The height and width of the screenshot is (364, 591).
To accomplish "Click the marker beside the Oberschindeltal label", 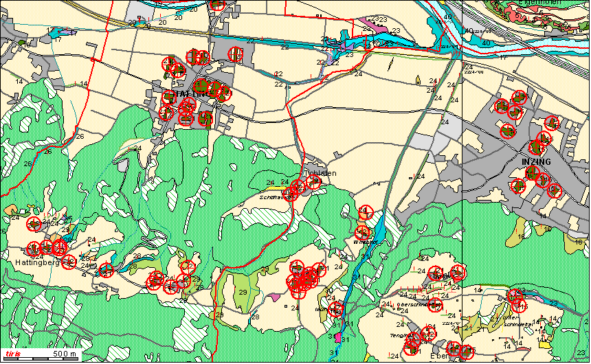I will 434,304.
